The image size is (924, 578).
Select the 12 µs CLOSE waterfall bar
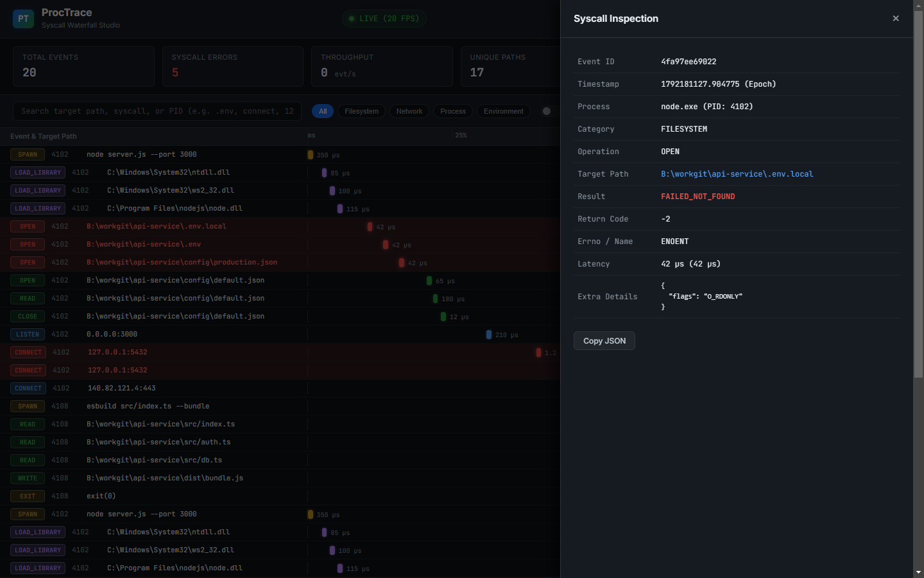click(x=443, y=317)
